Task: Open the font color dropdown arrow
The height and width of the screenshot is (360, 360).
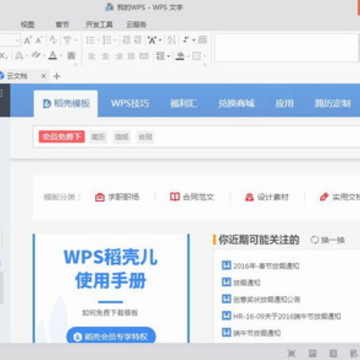Action: point(61,56)
